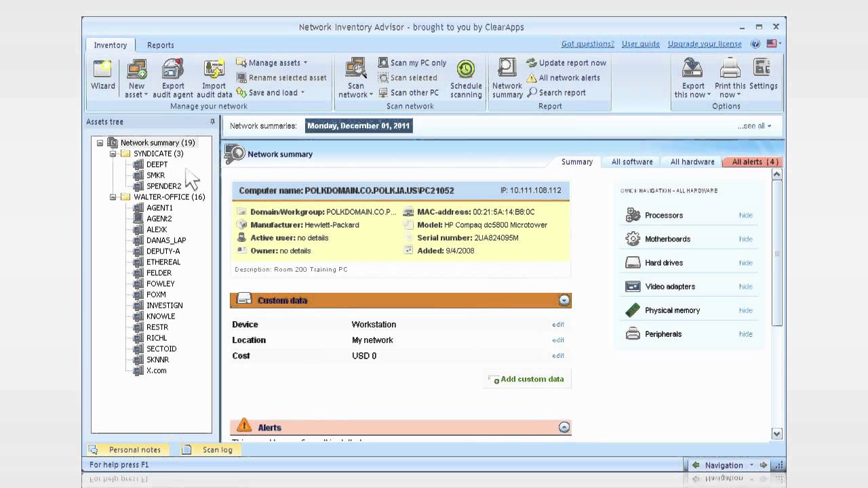This screenshot has width=868, height=488.
Task: Click Rename selected asset
Action: tap(281, 77)
